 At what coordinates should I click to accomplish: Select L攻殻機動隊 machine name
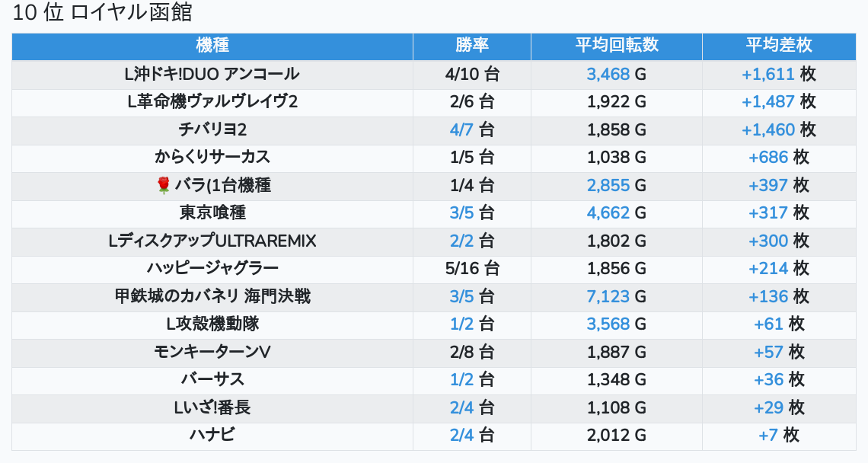212,324
